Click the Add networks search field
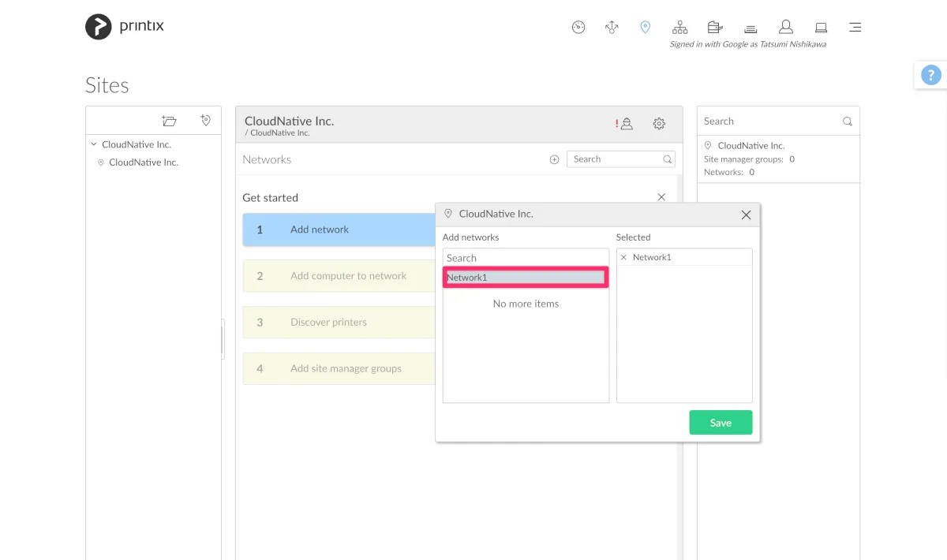 pos(525,258)
